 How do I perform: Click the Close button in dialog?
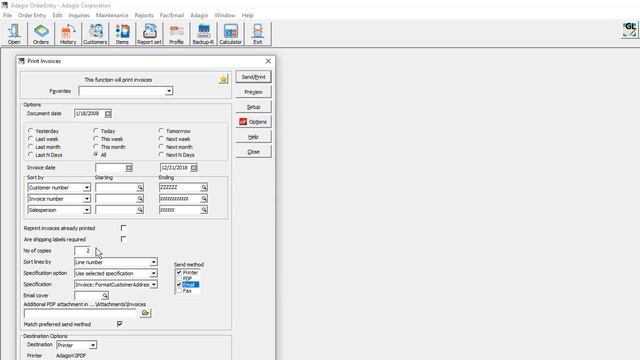pos(253,152)
